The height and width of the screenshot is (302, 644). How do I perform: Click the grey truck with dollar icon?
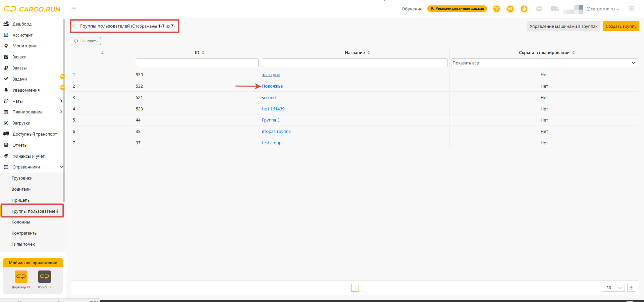point(554,9)
